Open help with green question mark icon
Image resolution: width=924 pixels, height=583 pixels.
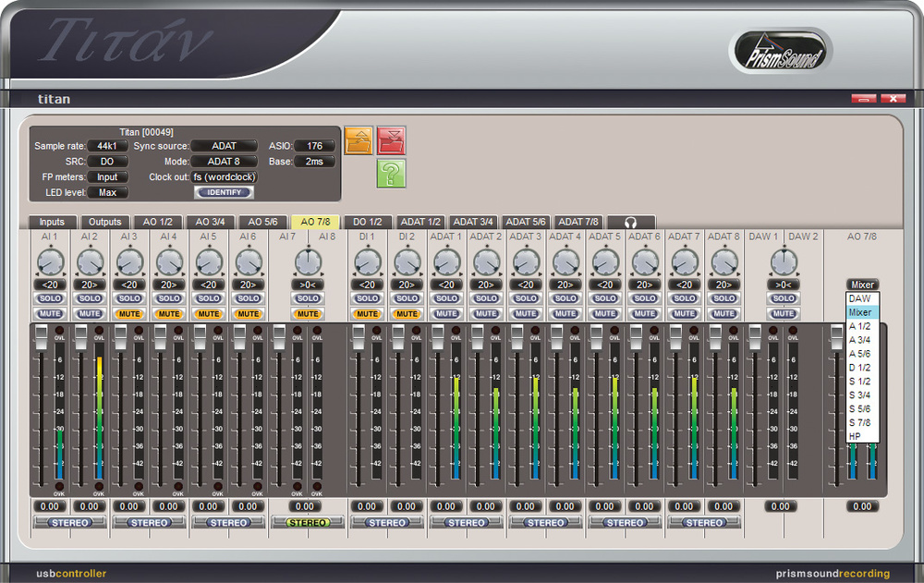(x=391, y=174)
